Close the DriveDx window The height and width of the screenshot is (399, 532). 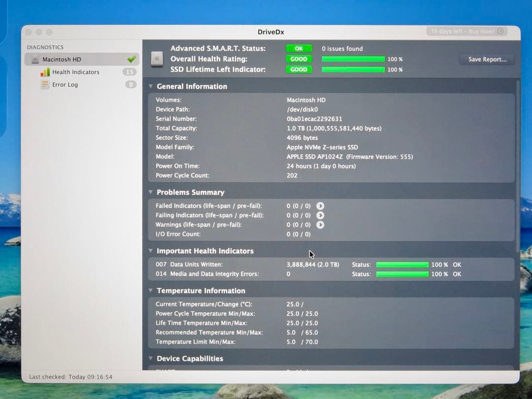tap(29, 32)
